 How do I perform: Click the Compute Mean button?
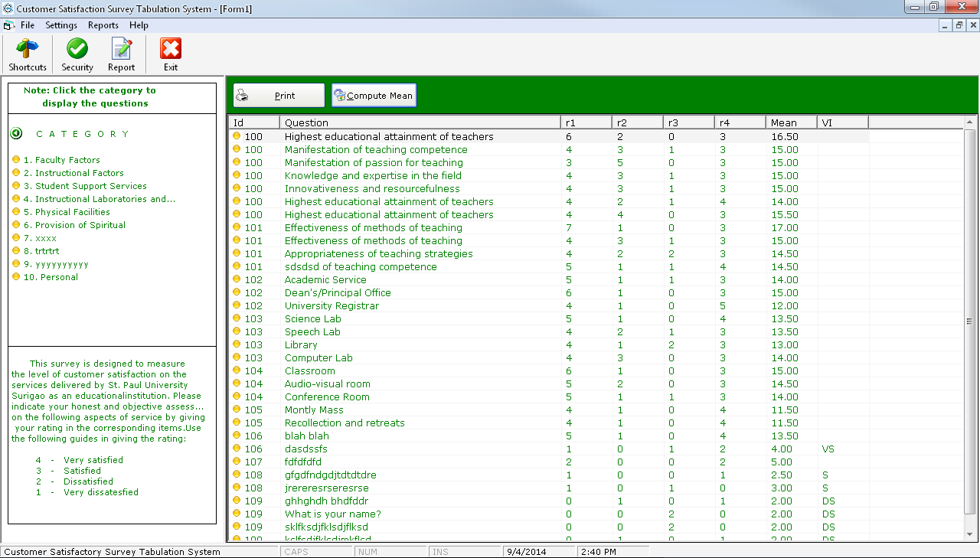[x=374, y=95]
